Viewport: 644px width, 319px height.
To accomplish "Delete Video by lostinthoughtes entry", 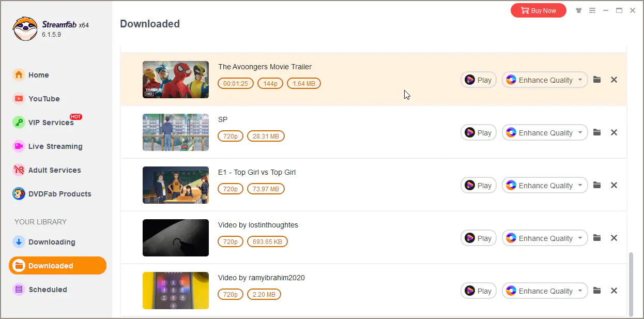I will pyautogui.click(x=614, y=238).
